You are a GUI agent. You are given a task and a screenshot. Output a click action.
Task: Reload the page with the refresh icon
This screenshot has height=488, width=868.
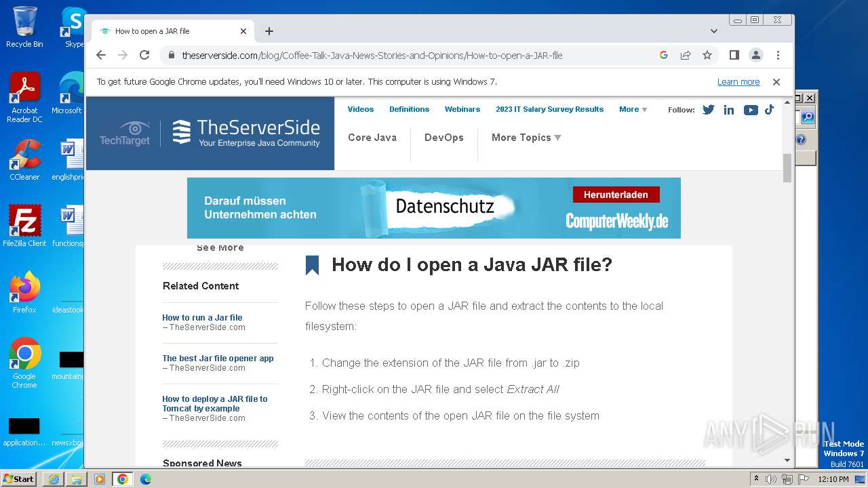pyautogui.click(x=144, y=55)
